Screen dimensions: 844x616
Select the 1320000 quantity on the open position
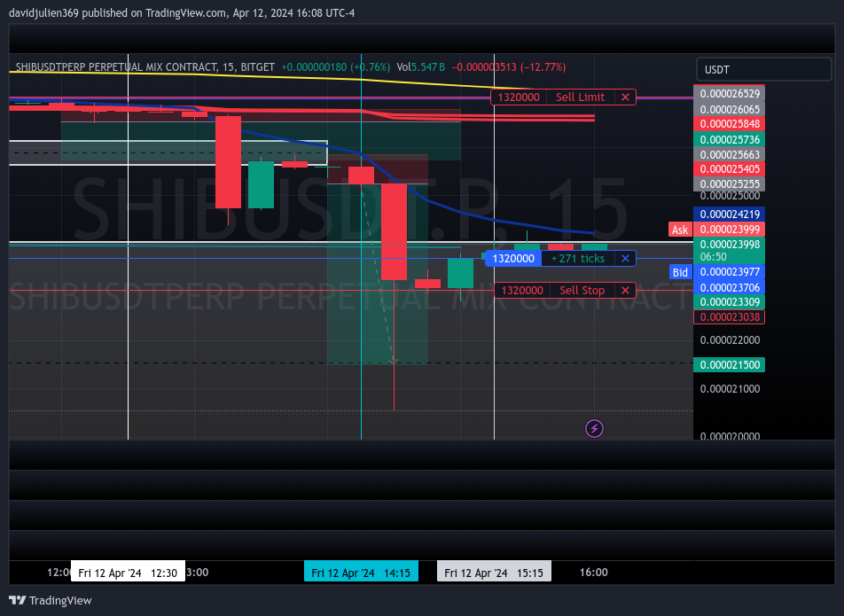pos(513,259)
